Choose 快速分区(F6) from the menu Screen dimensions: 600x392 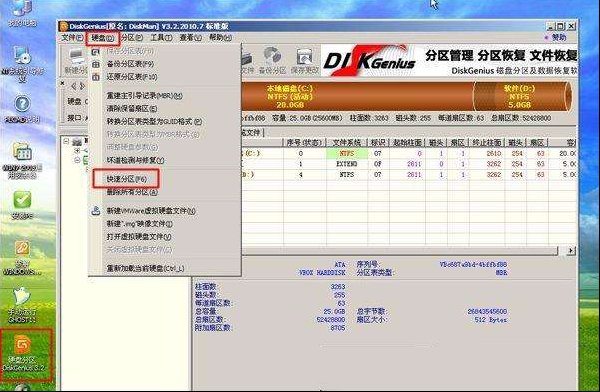(x=127, y=179)
